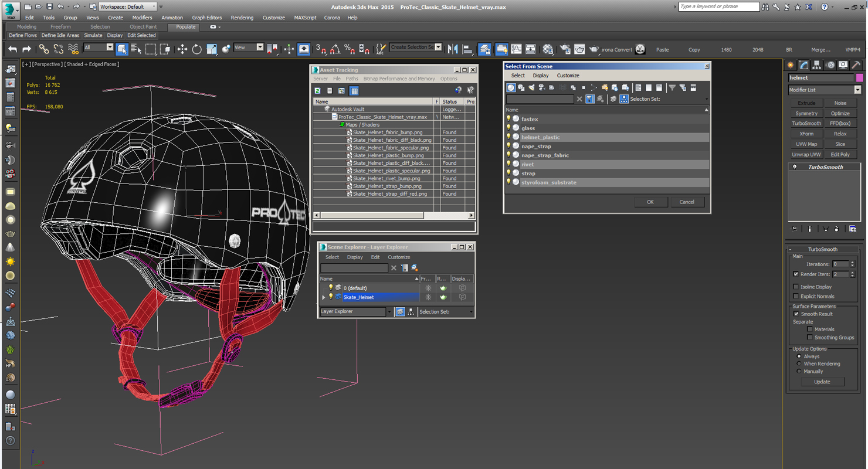This screenshot has width=868, height=469.
Task: Choose the Select and Move tool
Action: click(182, 49)
